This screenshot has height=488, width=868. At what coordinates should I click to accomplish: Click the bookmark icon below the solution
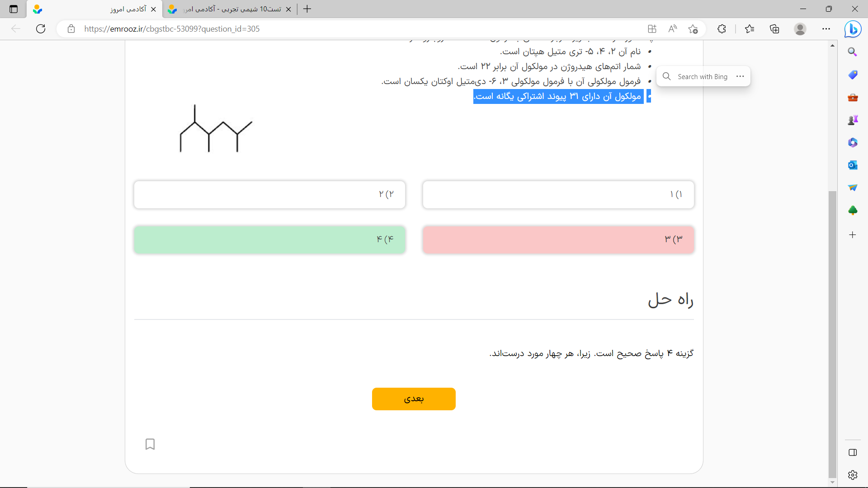(x=150, y=444)
